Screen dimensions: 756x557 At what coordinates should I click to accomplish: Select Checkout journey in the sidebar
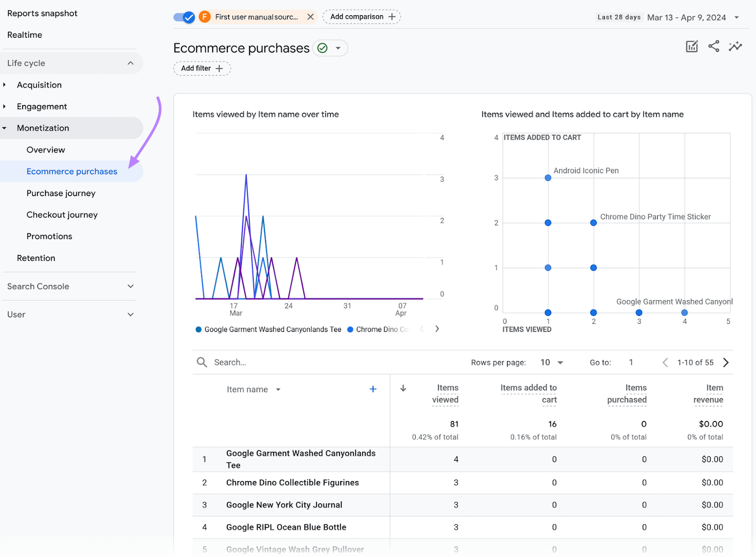pyautogui.click(x=62, y=215)
